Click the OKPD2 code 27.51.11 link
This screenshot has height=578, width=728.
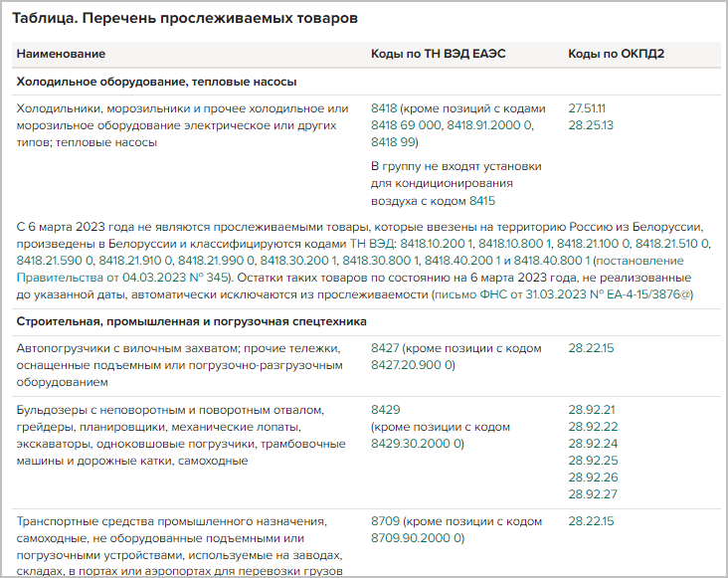pyautogui.click(x=587, y=107)
